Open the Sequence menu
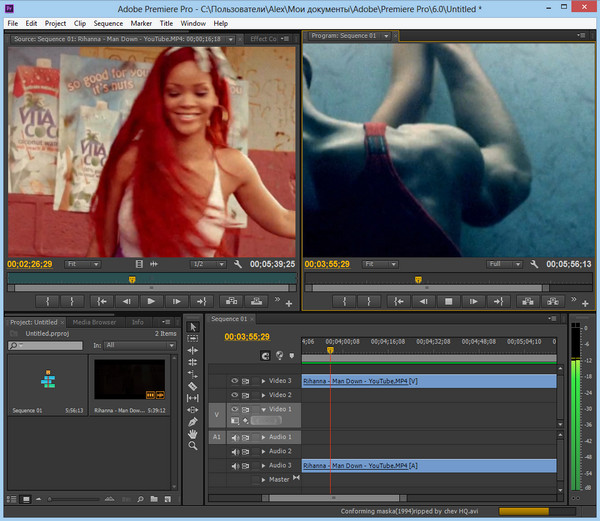600x521 pixels. [x=108, y=22]
